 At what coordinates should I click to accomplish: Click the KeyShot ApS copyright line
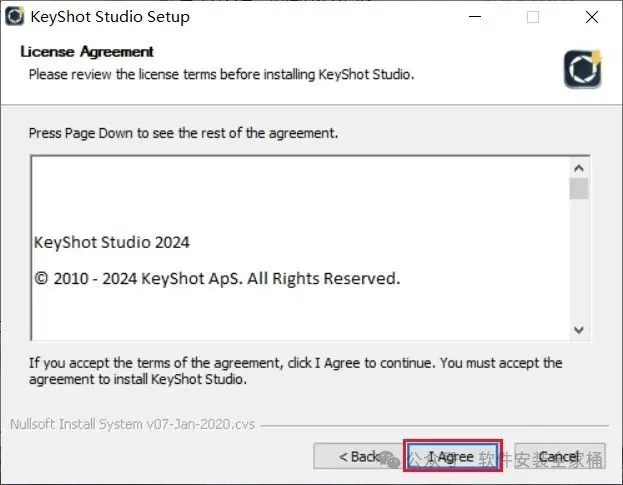point(217,278)
